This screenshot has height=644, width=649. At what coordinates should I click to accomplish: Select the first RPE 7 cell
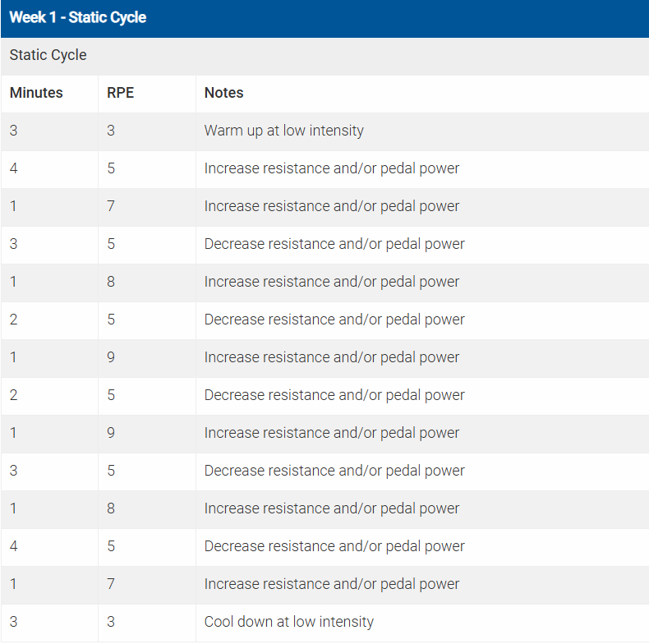[111, 206]
